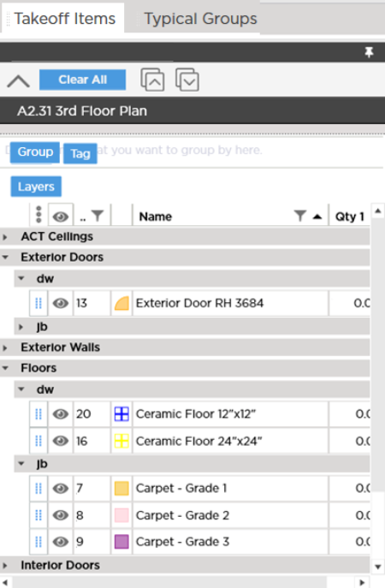Click the Group grouping chip
The width and height of the screenshot is (385, 588).
tap(35, 151)
